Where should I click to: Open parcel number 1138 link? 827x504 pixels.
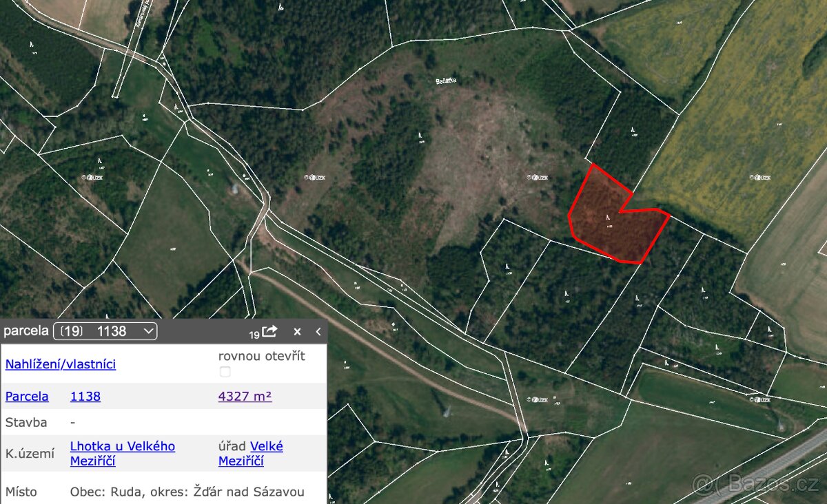point(85,396)
